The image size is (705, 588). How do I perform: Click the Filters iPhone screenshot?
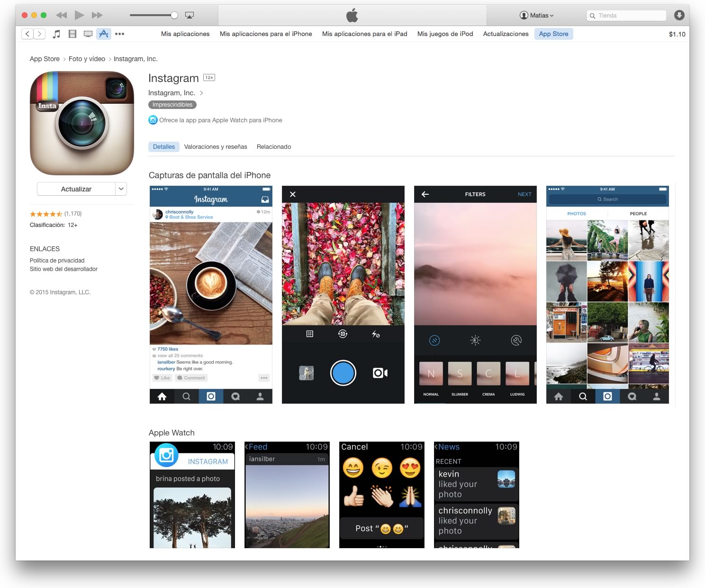click(x=475, y=295)
